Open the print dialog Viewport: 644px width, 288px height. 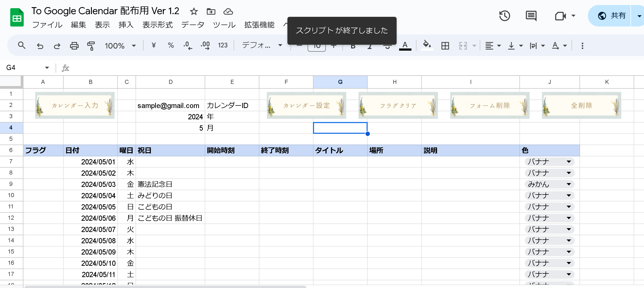point(74,45)
